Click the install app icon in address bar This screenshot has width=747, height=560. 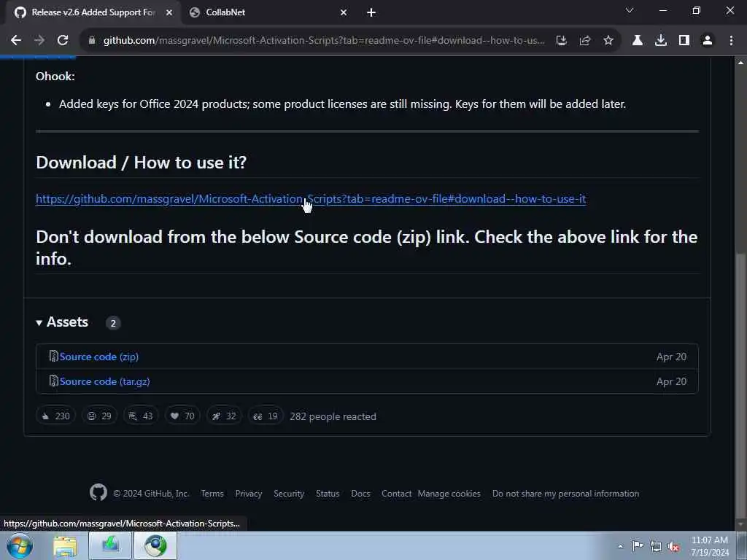click(x=562, y=41)
